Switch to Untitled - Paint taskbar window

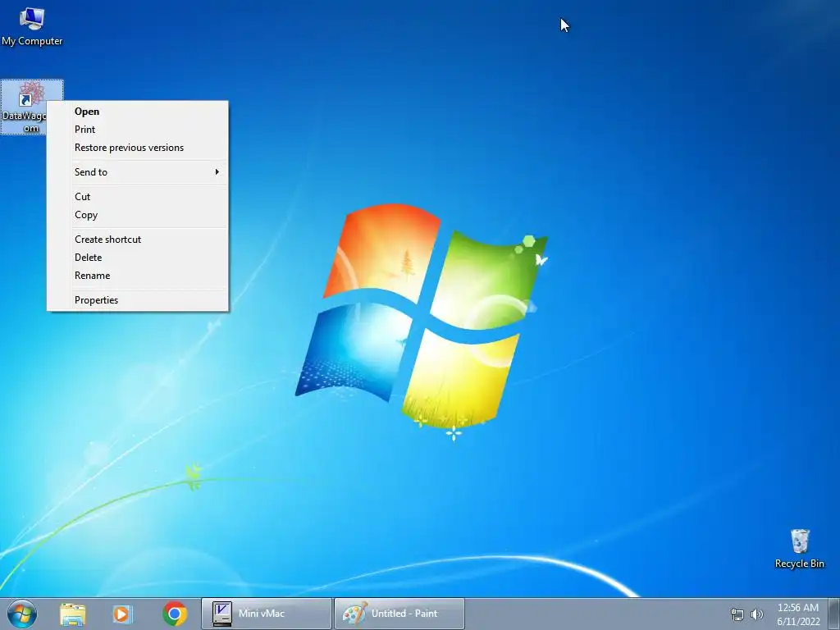[399, 614]
